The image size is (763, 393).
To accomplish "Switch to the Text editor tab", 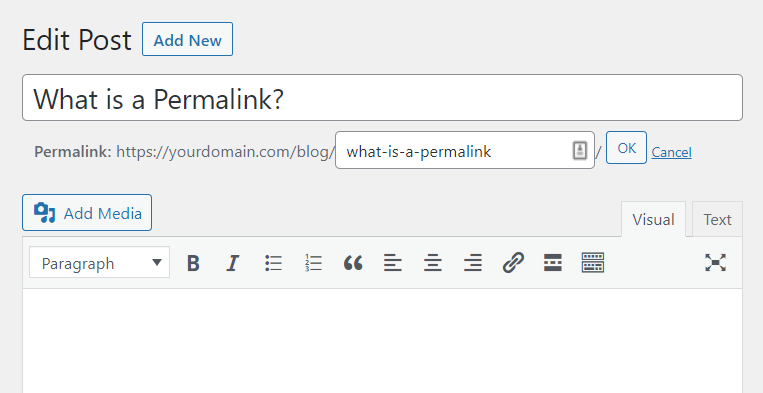I will point(717,219).
